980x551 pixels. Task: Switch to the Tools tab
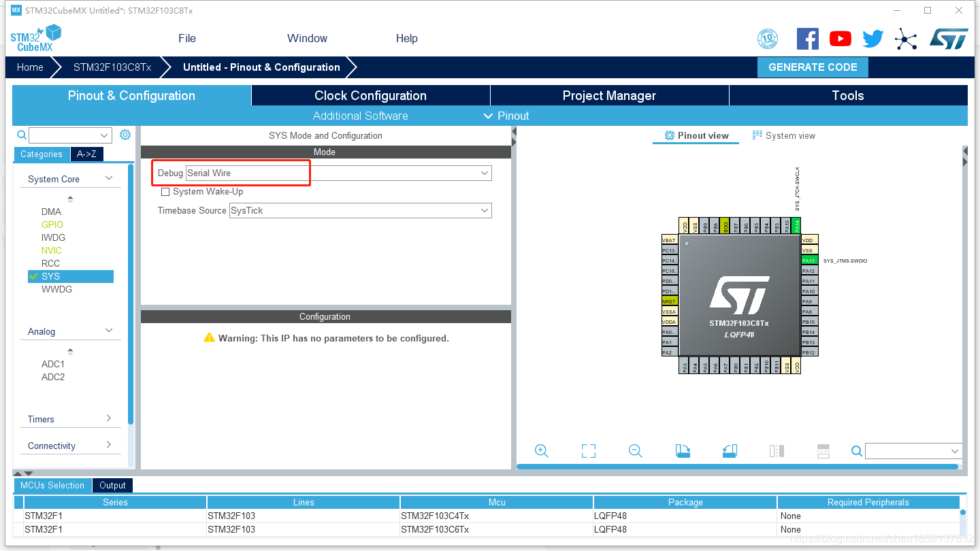848,96
